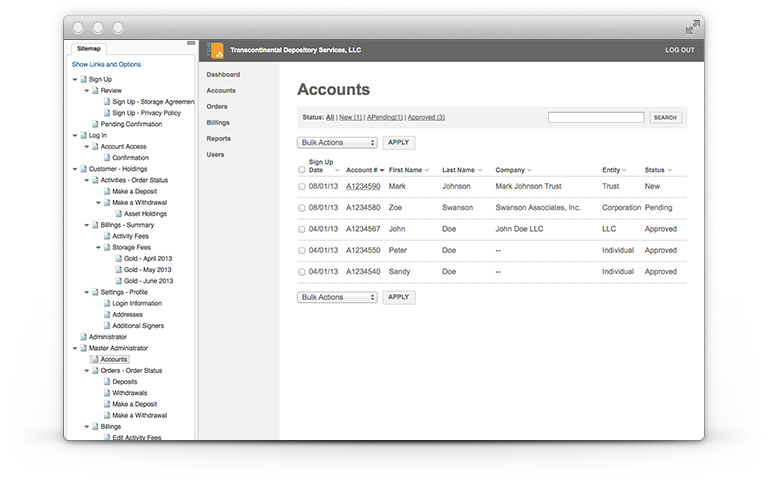The width and height of the screenshot is (768, 480).
Task: Click the orange company logo icon
Action: 216,50
